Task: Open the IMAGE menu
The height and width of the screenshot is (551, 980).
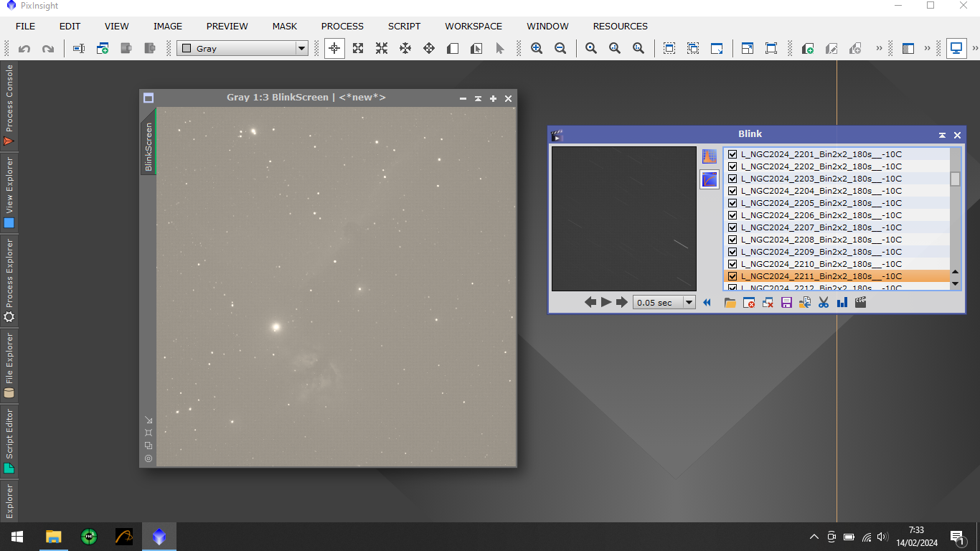Action: pyautogui.click(x=168, y=26)
